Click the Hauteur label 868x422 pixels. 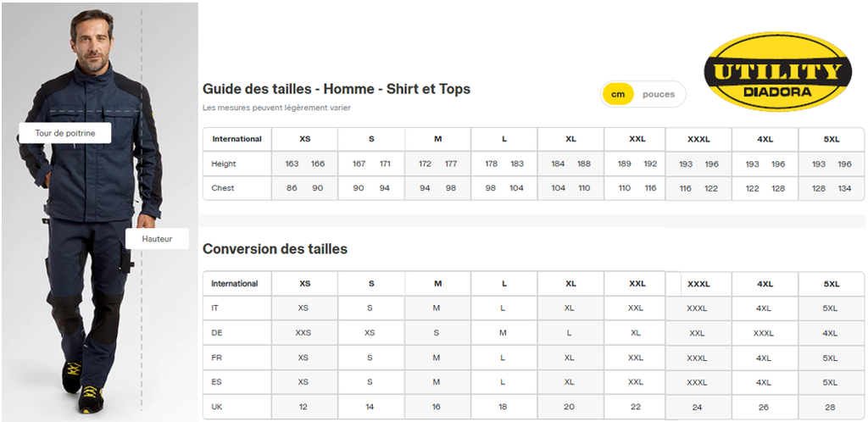pyautogui.click(x=157, y=239)
